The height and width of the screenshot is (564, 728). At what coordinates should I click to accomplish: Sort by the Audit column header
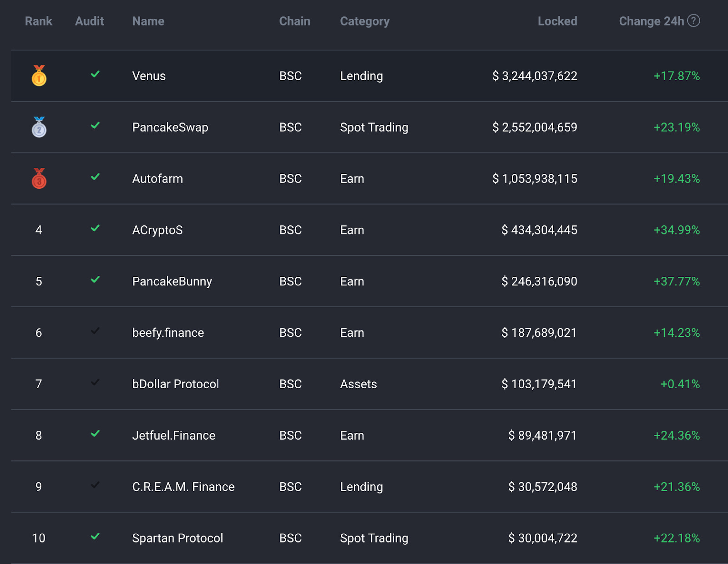pyautogui.click(x=90, y=21)
